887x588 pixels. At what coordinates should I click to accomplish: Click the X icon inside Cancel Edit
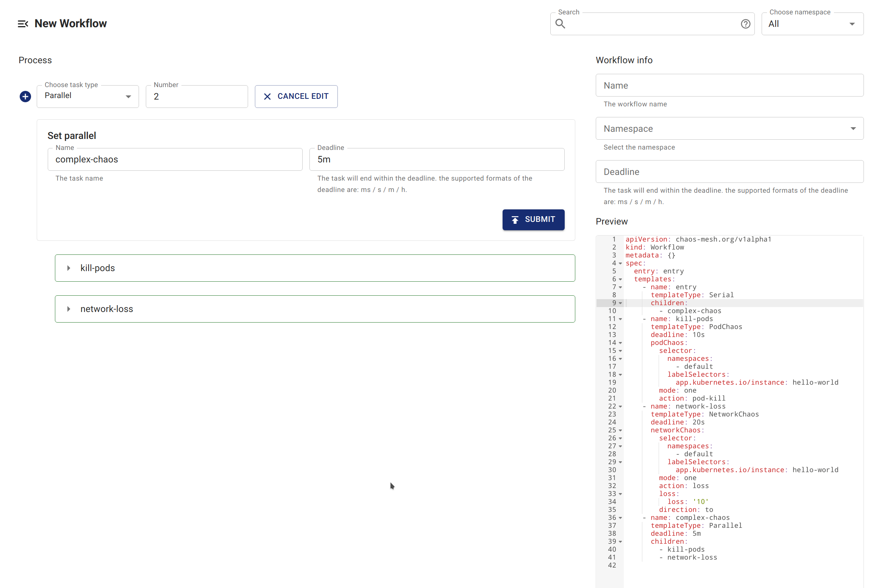pyautogui.click(x=268, y=96)
